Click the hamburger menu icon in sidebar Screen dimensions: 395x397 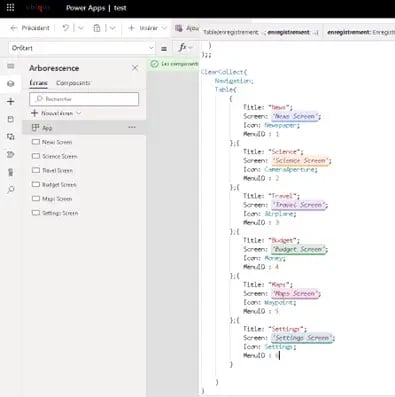[11, 66]
